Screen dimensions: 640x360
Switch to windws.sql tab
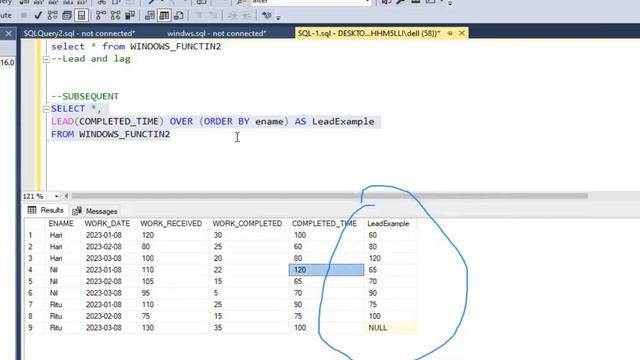coord(216,33)
